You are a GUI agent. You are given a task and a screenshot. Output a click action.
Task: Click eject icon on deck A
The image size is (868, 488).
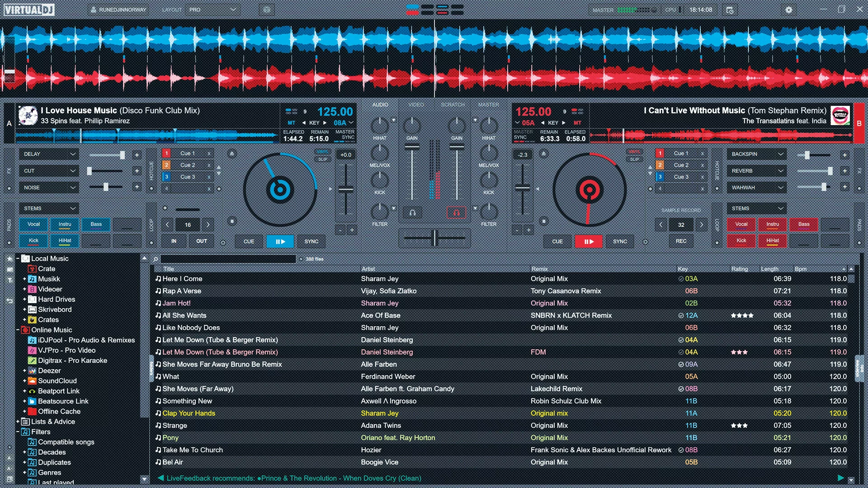point(231,154)
